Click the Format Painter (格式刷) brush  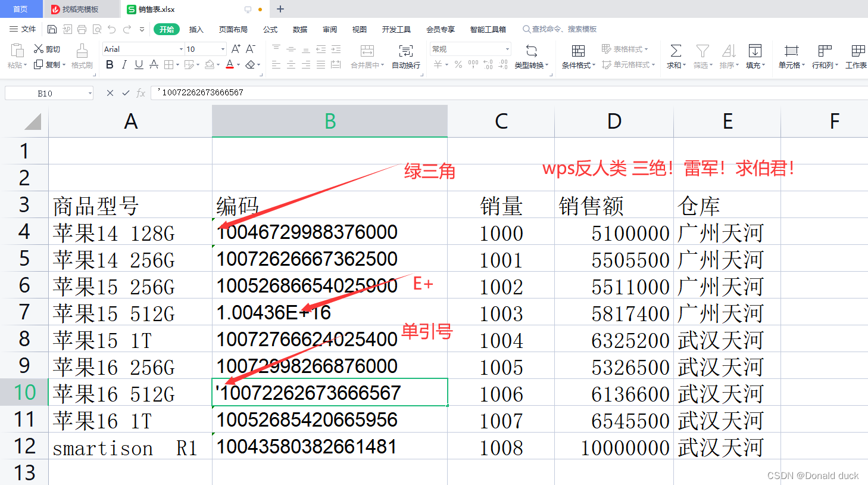pos(82,56)
